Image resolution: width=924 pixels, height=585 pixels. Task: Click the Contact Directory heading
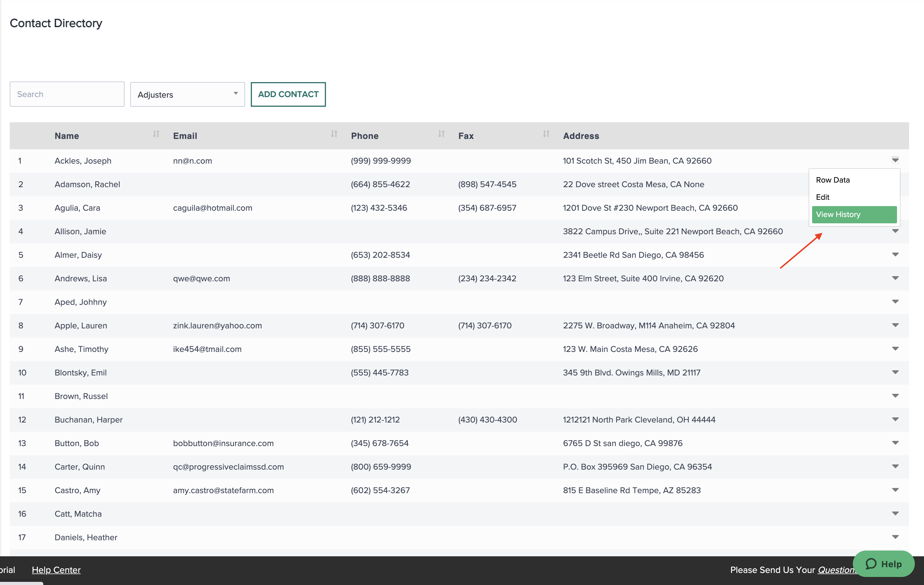[x=56, y=23]
